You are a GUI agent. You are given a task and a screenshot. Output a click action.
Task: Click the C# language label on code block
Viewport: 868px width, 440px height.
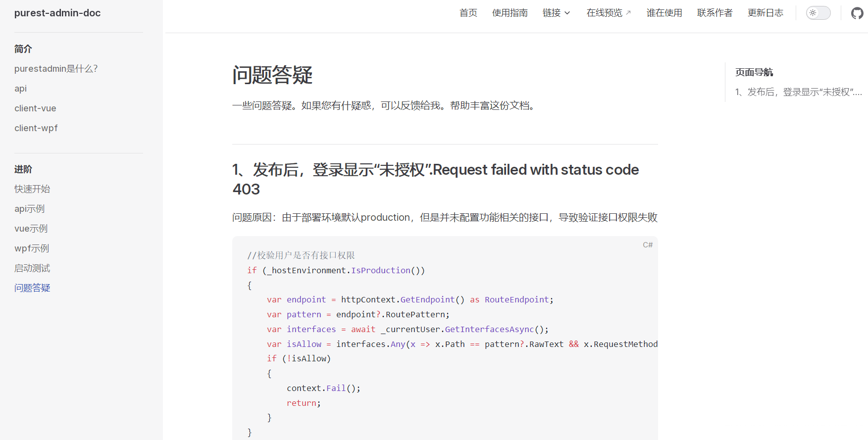point(648,245)
